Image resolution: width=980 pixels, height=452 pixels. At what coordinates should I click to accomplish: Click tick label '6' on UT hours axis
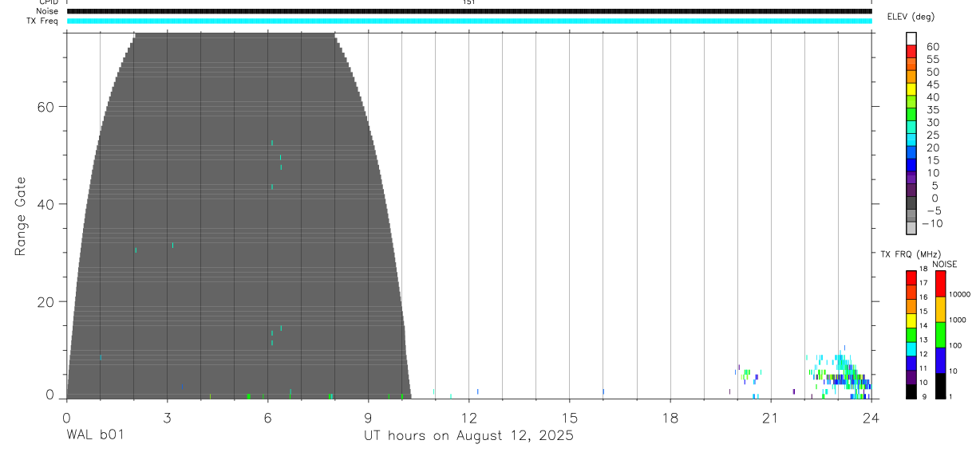[267, 417]
